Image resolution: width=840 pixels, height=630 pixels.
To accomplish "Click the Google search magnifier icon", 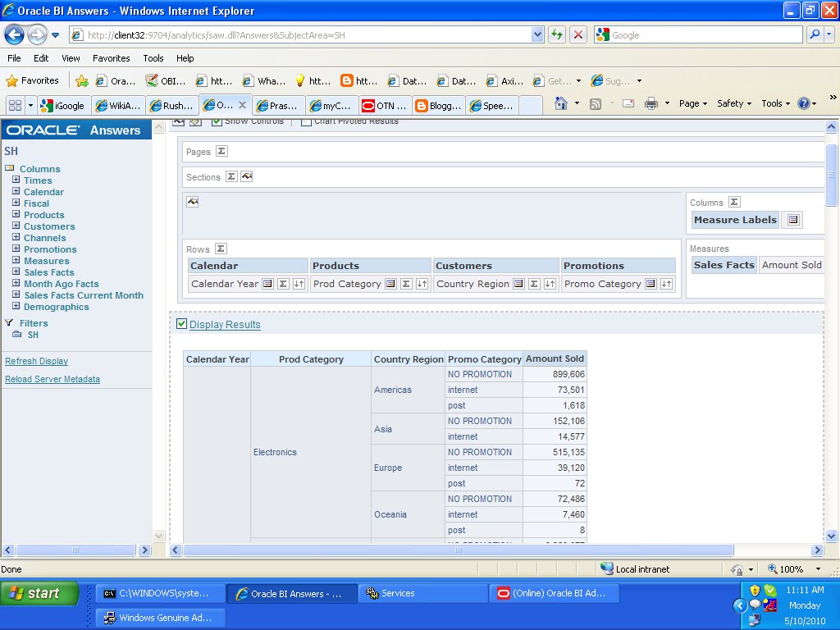I will (x=815, y=34).
